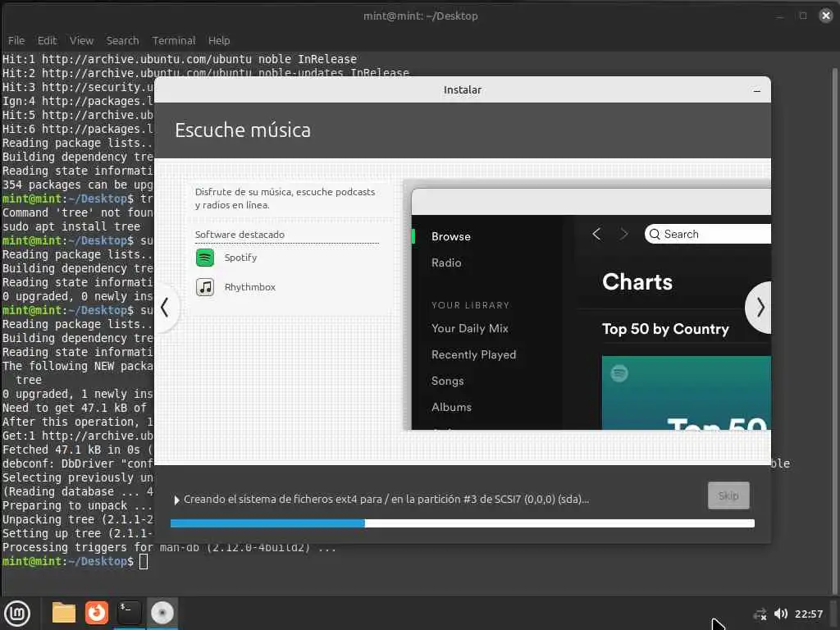Switch to the Terminal taskbar icon
840x630 pixels.
coord(129,613)
